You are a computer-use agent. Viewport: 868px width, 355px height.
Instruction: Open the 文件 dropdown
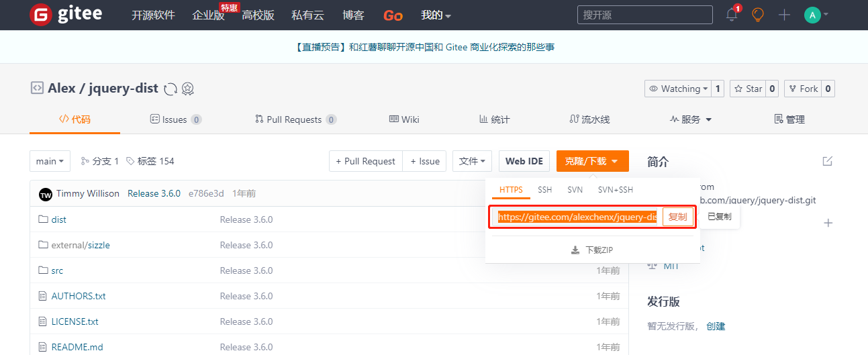[x=473, y=161]
